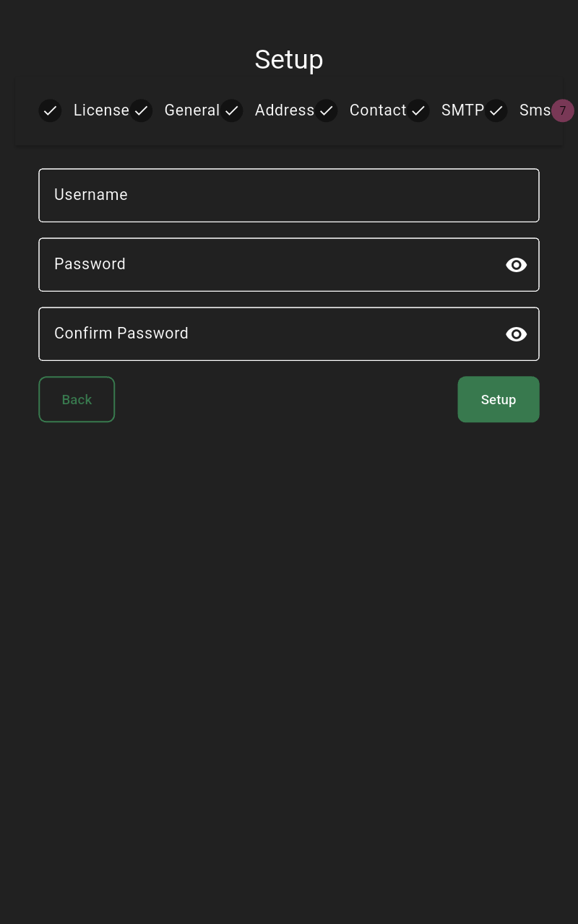Viewport: 578px width, 924px height.
Task: Select the Sms step
Action: click(535, 110)
